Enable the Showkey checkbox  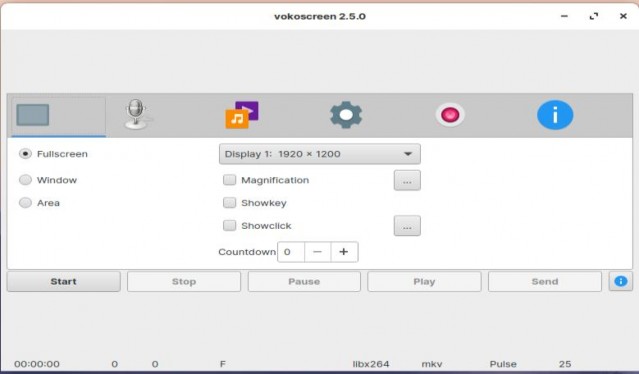[x=229, y=202]
